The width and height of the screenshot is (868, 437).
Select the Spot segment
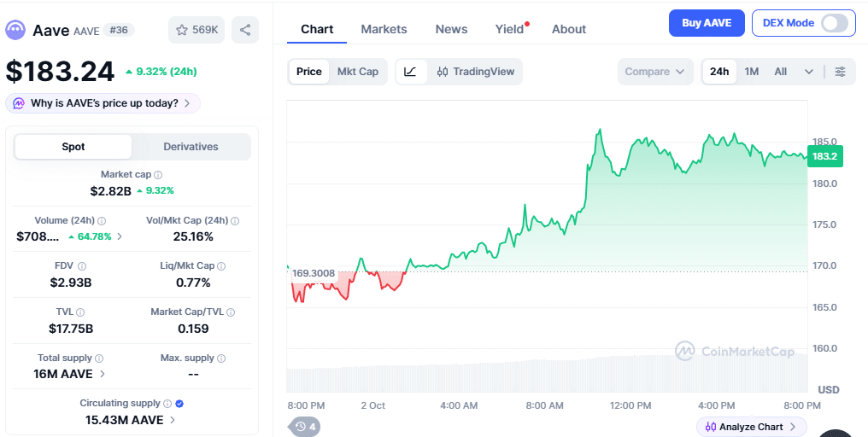(x=73, y=147)
